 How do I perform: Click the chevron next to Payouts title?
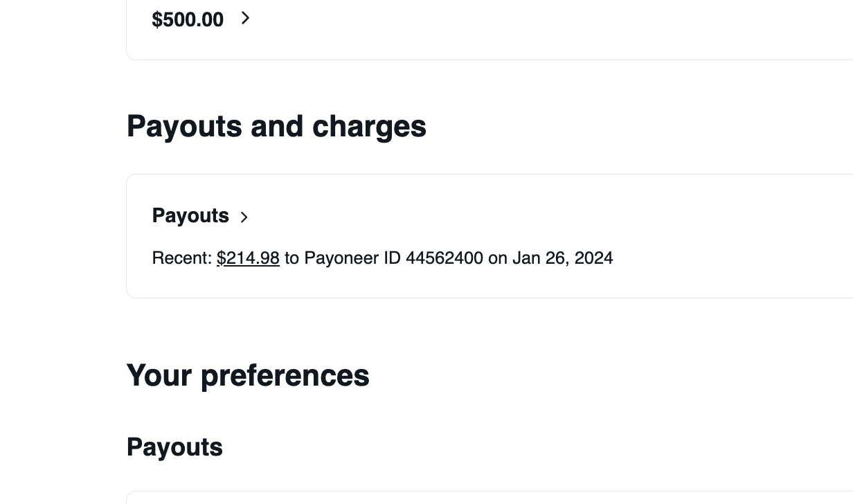pos(244,217)
